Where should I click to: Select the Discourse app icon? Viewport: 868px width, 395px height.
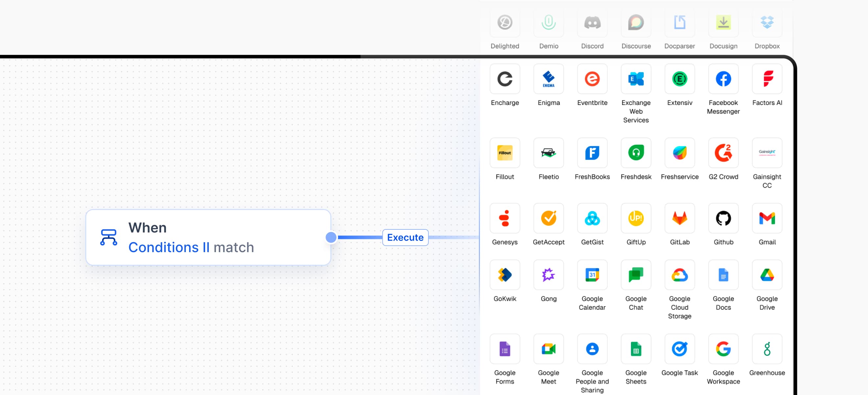[x=636, y=22]
